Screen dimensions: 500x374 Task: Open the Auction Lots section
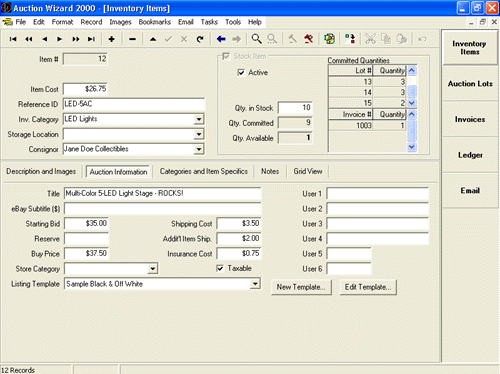coord(470,84)
